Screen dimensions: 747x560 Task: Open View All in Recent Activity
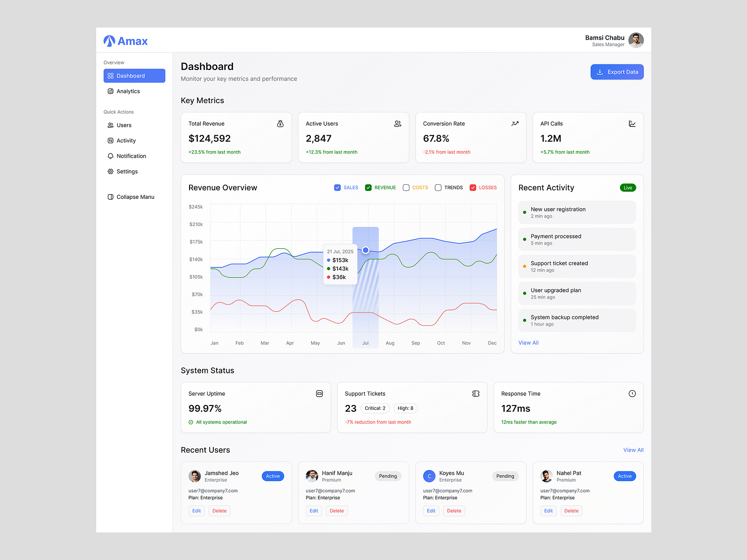point(528,342)
